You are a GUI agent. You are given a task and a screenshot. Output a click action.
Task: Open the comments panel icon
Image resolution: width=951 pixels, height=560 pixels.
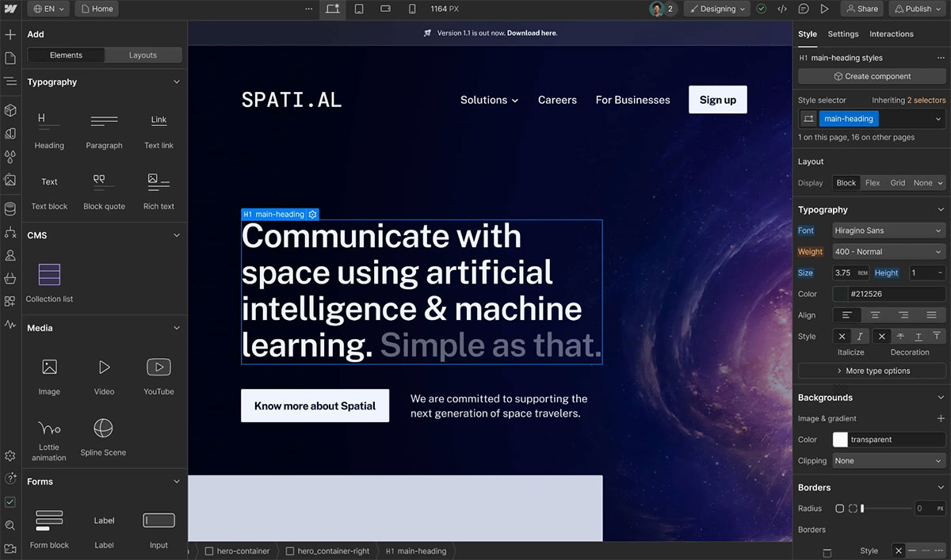point(803,9)
